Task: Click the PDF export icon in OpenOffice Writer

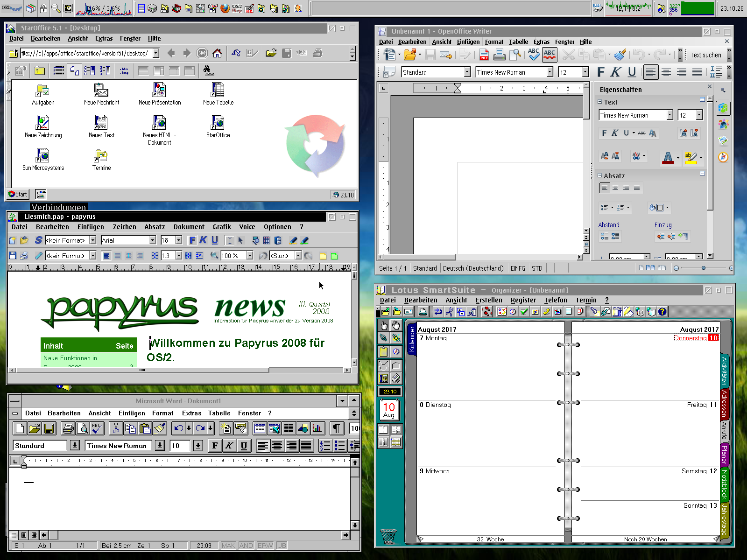Action: click(x=484, y=55)
